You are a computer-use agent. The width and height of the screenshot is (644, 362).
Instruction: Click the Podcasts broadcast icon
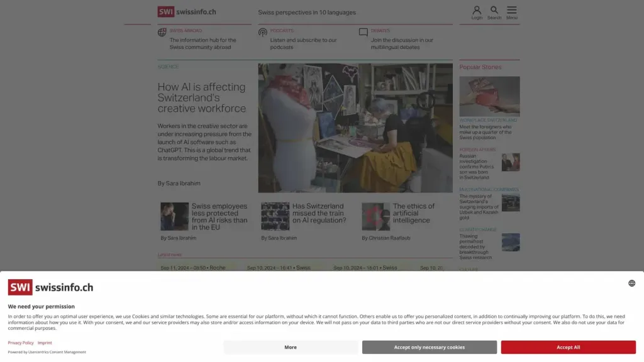pos(262,33)
